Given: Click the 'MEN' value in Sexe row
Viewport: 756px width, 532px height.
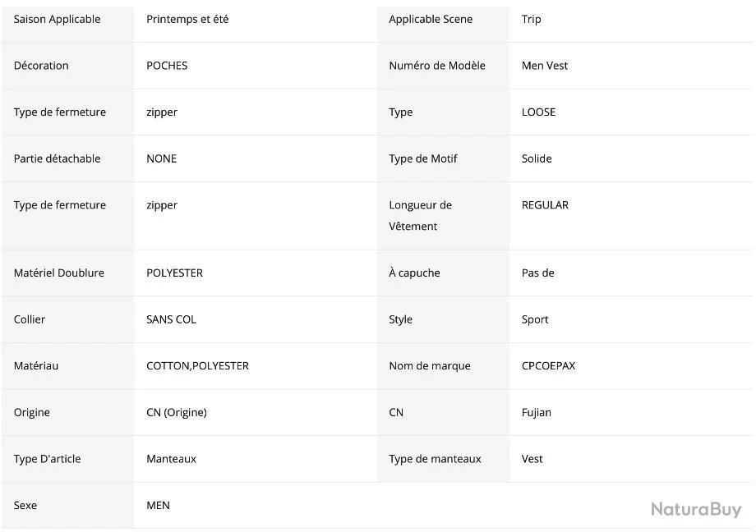Looking at the screenshot, I should (158, 506).
